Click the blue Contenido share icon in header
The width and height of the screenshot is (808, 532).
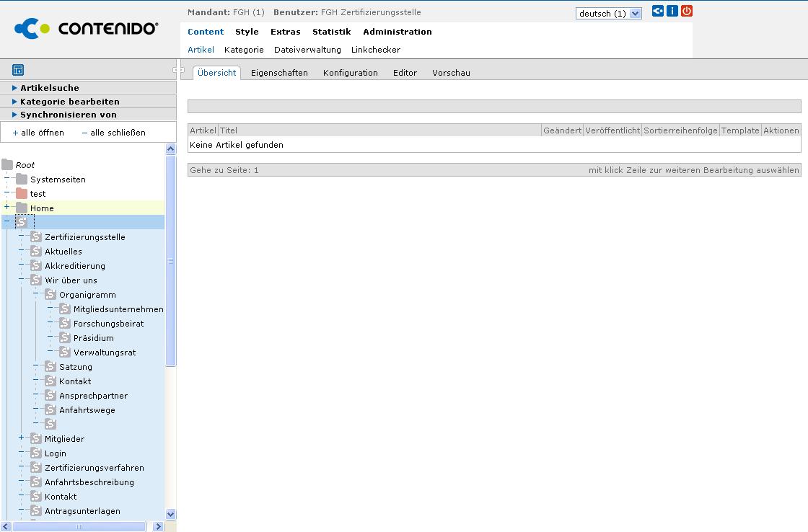pyautogui.click(x=658, y=11)
